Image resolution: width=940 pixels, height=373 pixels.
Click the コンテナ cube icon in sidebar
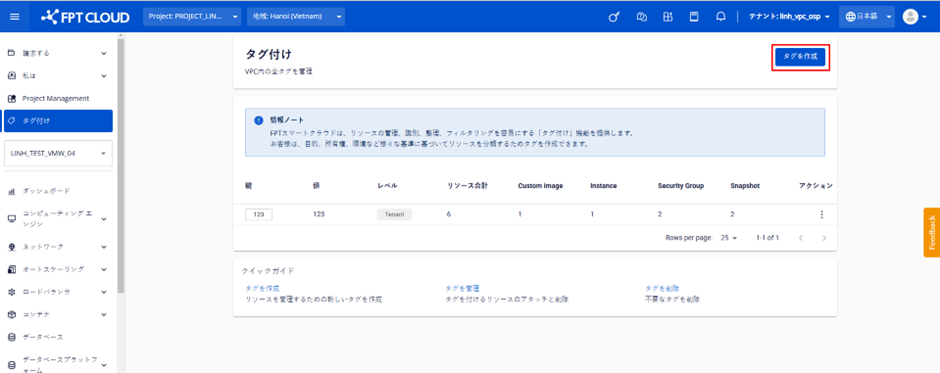11,314
